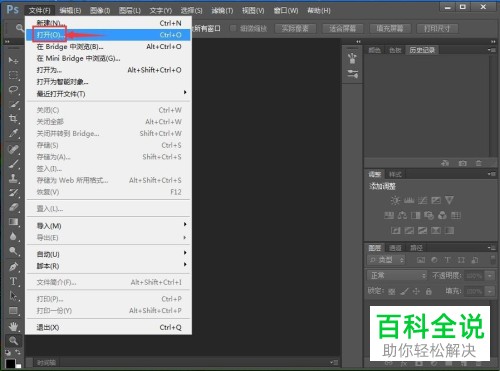The image size is (500, 371).
Task: Toggle the 细微缩放 checkbox
Action: click(x=233, y=28)
